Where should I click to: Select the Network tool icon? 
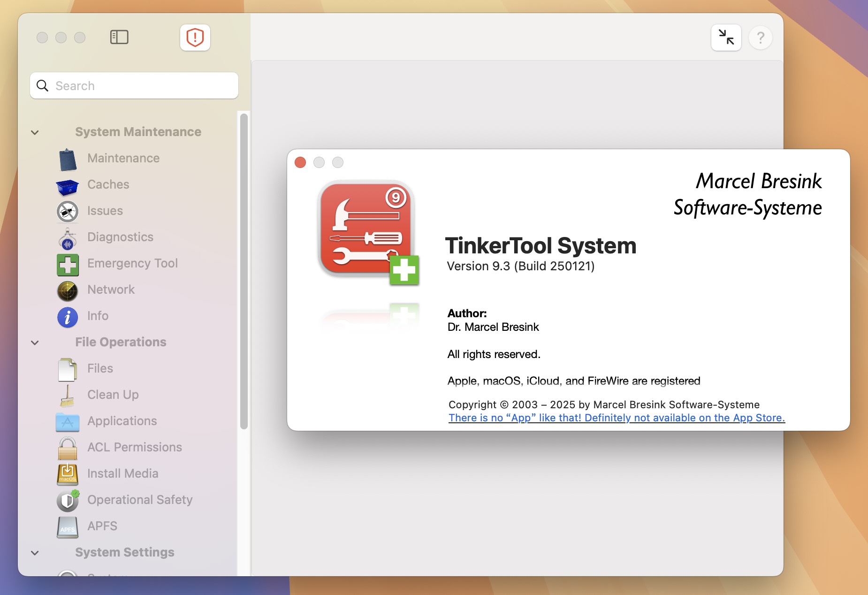68,290
